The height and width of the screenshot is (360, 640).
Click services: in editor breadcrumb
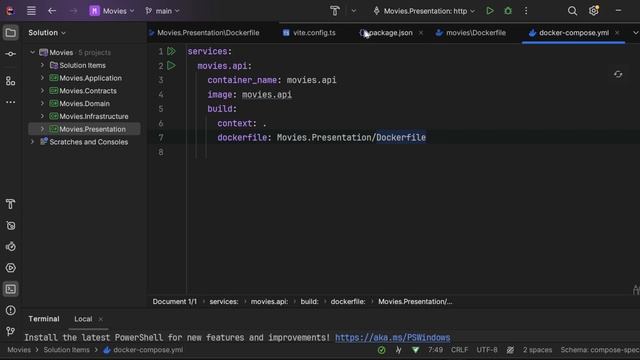click(224, 302)
